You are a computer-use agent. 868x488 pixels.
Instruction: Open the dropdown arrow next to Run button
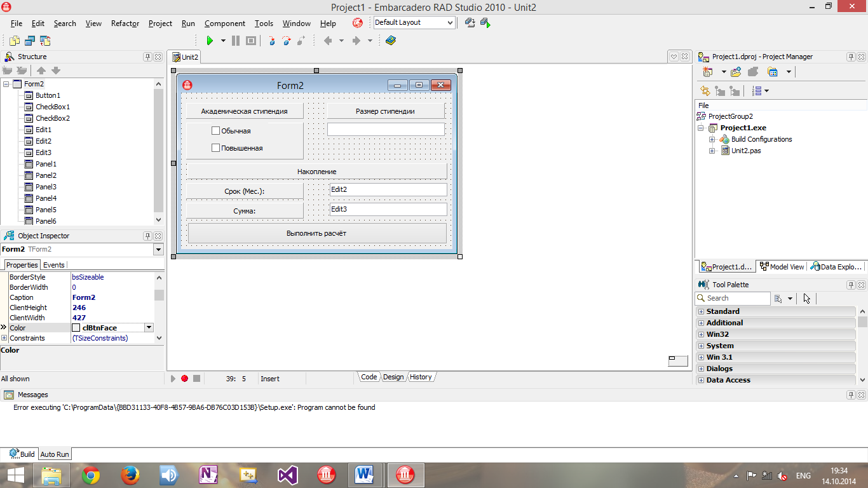[x=223, y=41]
